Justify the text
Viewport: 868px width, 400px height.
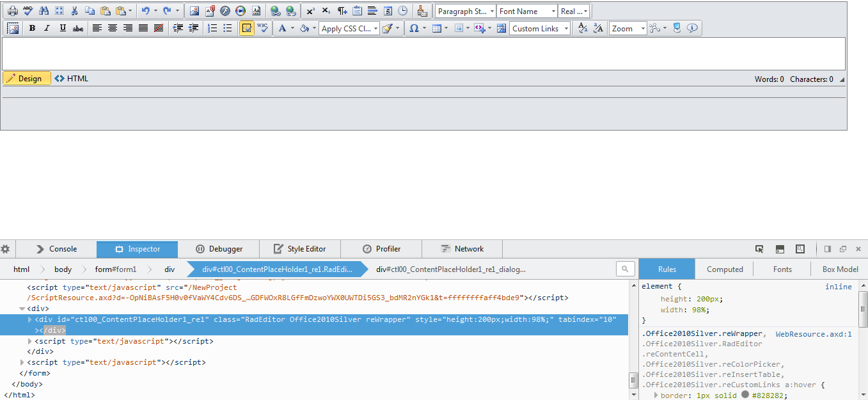click(143, 28)
